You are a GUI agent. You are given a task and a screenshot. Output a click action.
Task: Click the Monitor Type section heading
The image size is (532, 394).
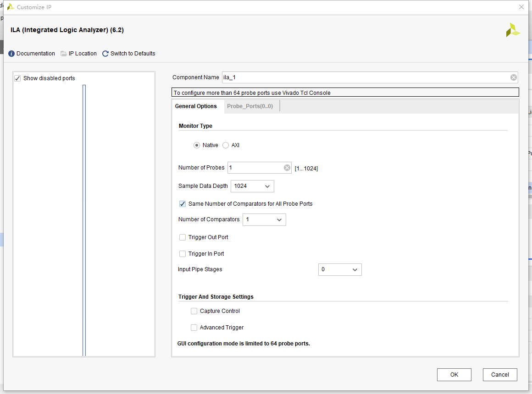click(195, 126)
